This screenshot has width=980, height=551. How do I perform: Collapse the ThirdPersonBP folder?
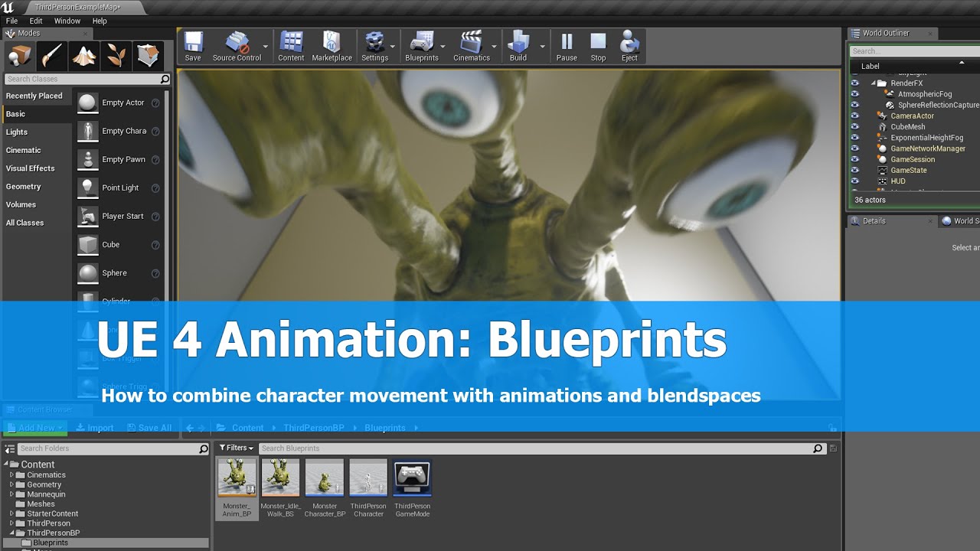12,533
